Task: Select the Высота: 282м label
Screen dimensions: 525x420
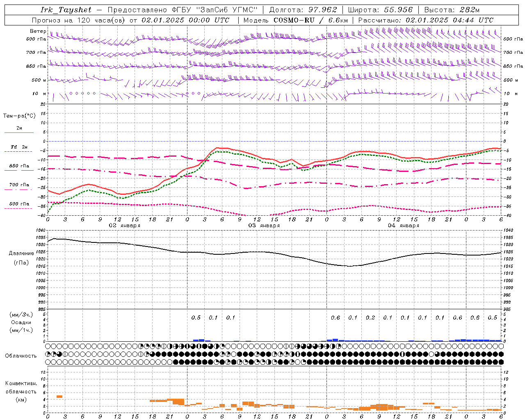Action: click(452, 10)
